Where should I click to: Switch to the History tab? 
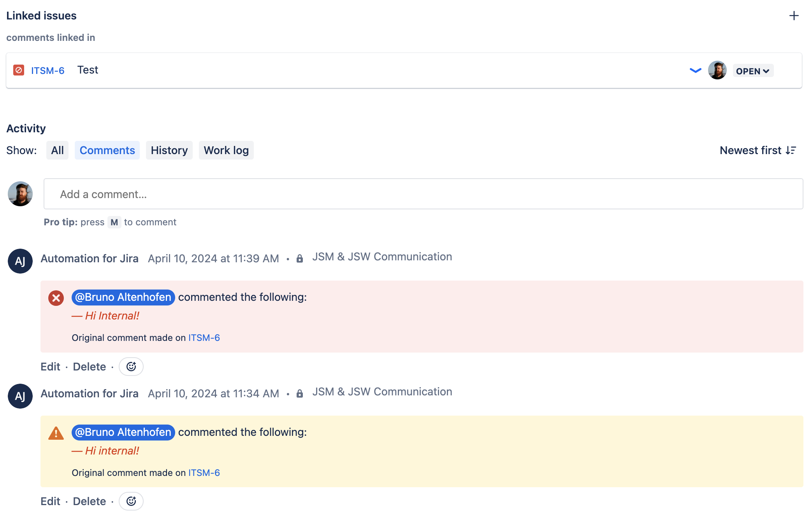click(x=169, y=150)
